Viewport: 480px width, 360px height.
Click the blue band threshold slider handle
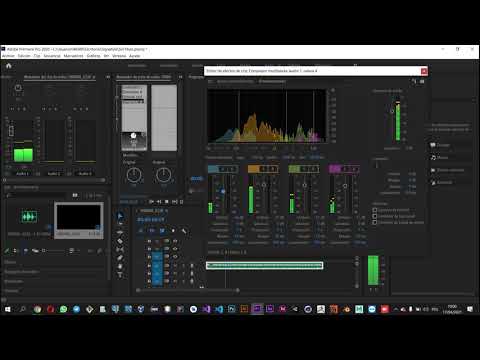223,191
